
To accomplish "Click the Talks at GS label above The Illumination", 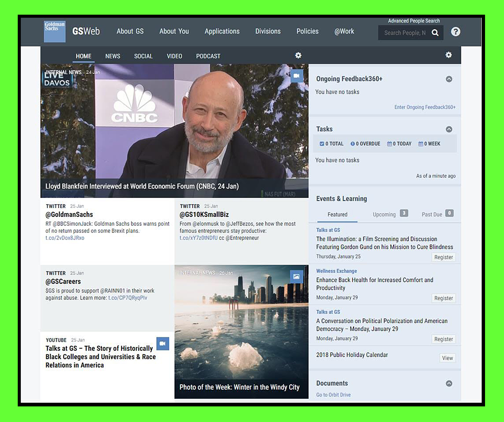I will point(328,230).
